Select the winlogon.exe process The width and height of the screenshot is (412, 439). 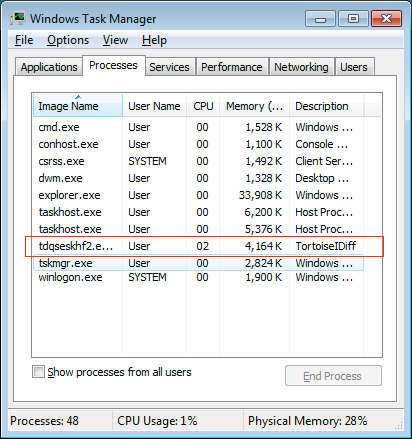[198, 277]
